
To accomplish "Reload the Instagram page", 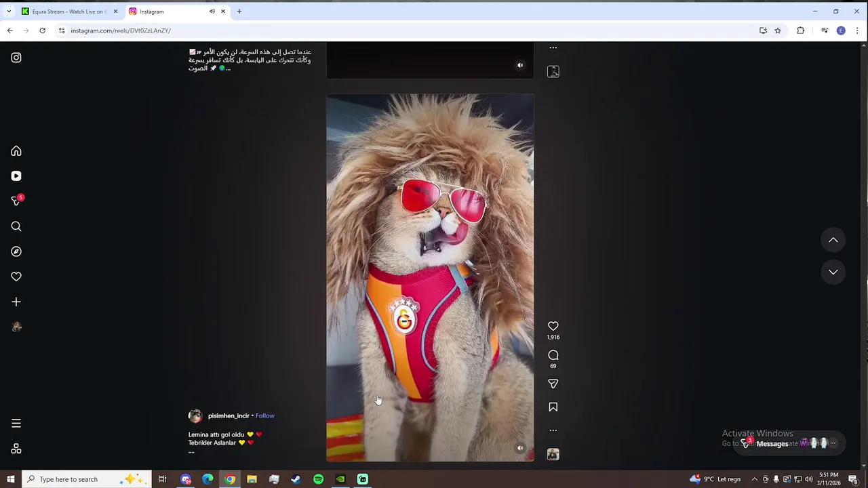I will [42, 30].
